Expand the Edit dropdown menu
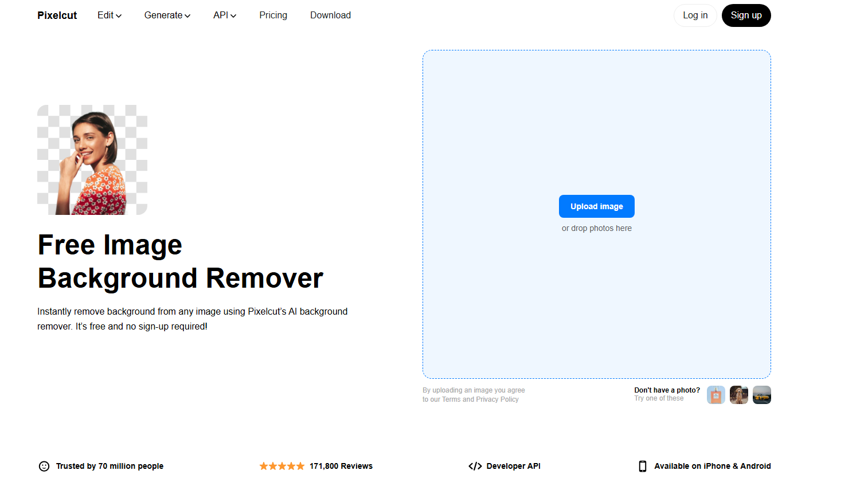 click(x=109, y=15)
